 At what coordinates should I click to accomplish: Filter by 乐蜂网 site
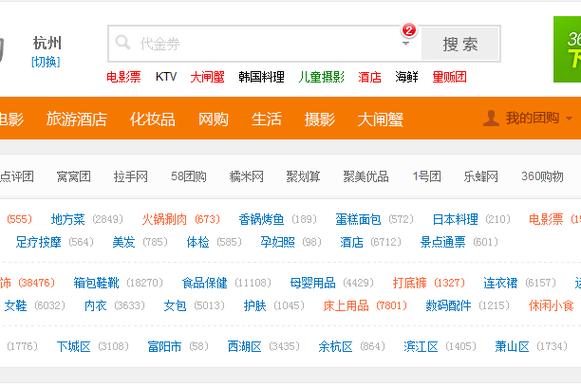pyautogui.click(x=481, y=176)
